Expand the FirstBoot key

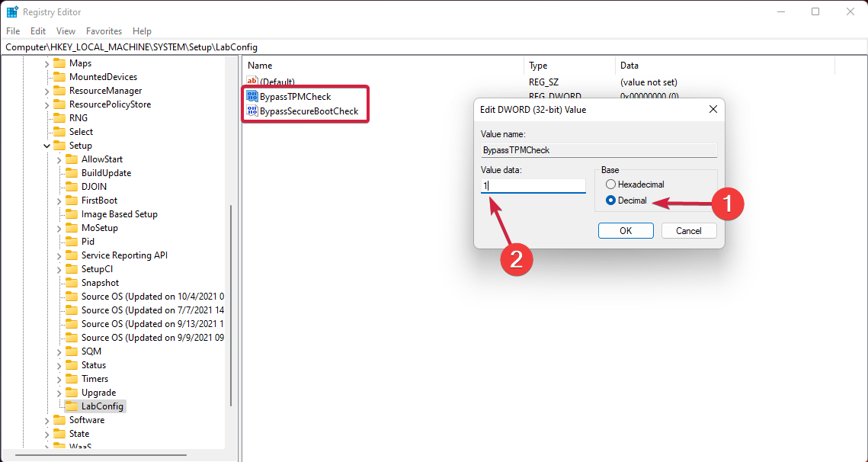pos(59,201)
